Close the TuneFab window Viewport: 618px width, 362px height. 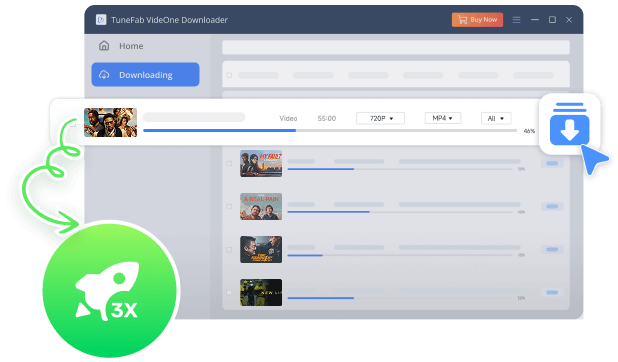569,20
